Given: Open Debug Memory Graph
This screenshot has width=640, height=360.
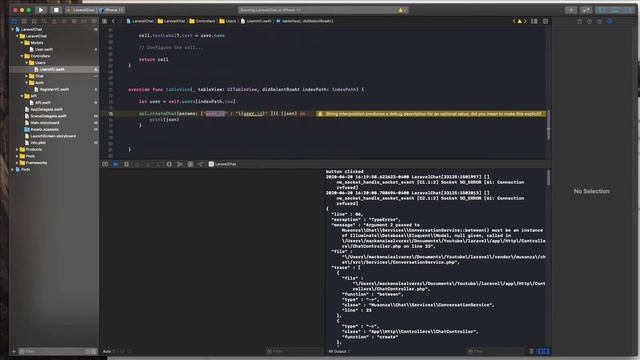Looking at the screenshot, I should tap(180, 164).
